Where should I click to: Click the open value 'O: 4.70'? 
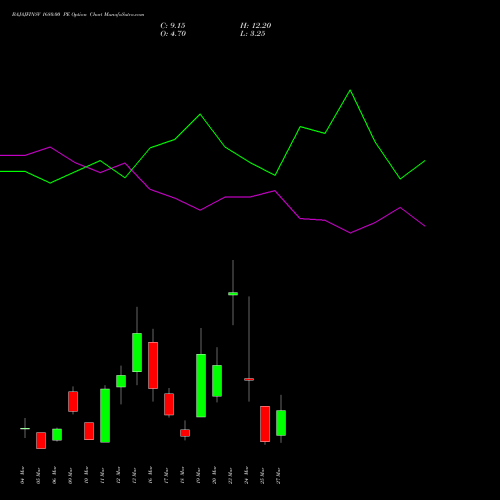point(173,34)
